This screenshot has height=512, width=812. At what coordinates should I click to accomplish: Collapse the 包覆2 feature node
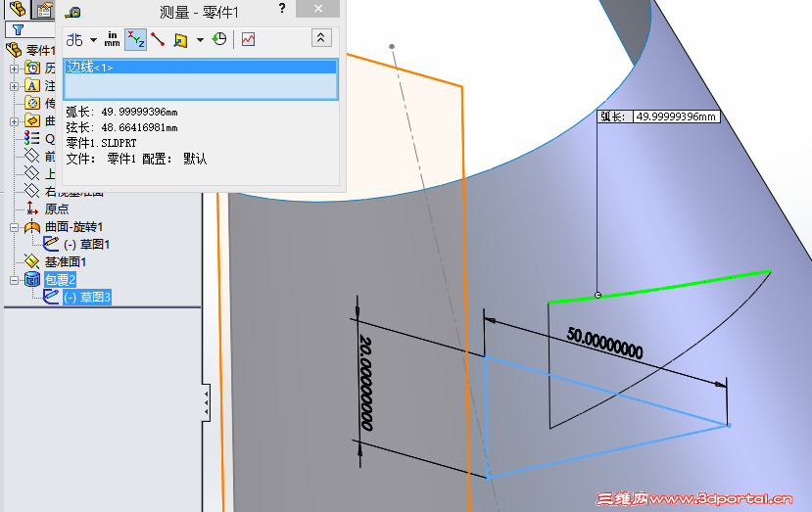point(14,280)
